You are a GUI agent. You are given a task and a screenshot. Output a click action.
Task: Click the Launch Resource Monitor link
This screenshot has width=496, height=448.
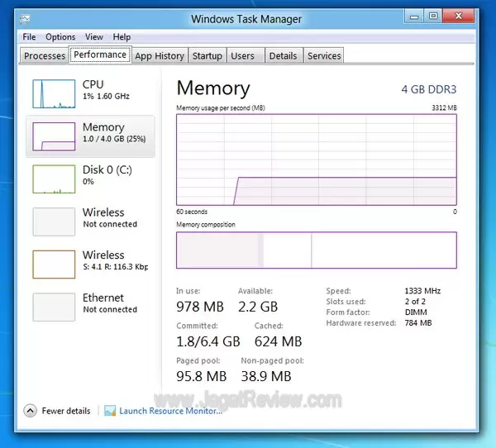click(171, 411)
